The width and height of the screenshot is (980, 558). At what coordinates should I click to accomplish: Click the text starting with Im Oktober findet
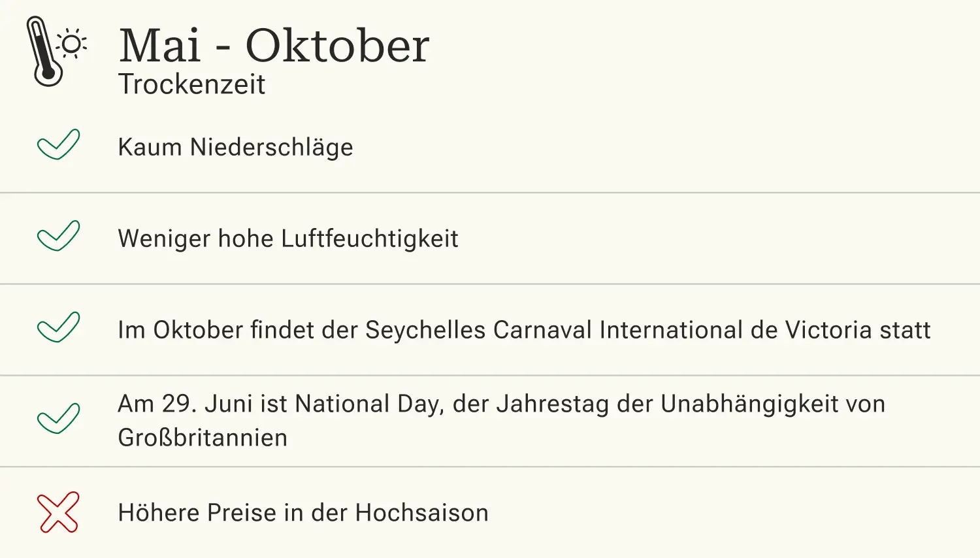[524, 330]
